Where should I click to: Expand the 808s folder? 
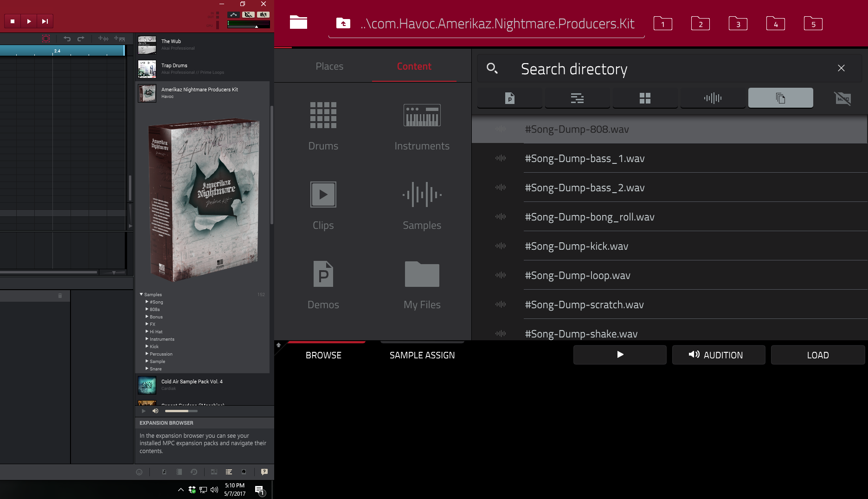(x=147, y=309)
